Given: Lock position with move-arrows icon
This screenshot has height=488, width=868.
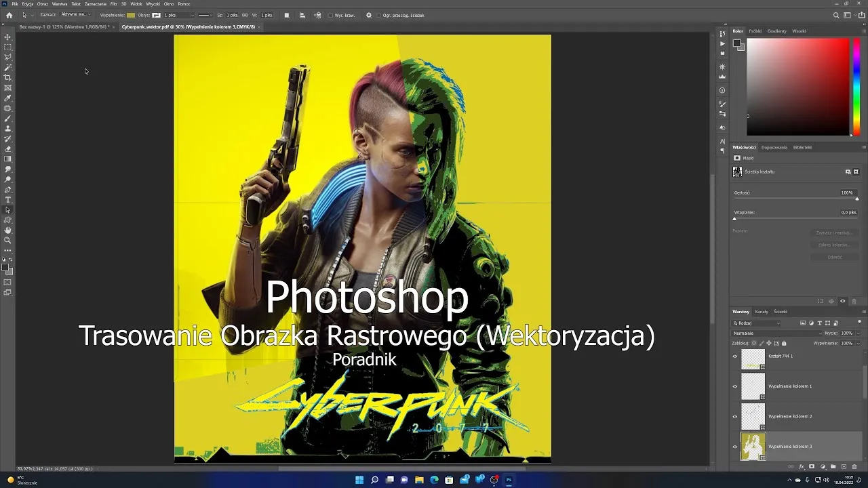Looking at the screenshot, I should click(x=769, y=343).
